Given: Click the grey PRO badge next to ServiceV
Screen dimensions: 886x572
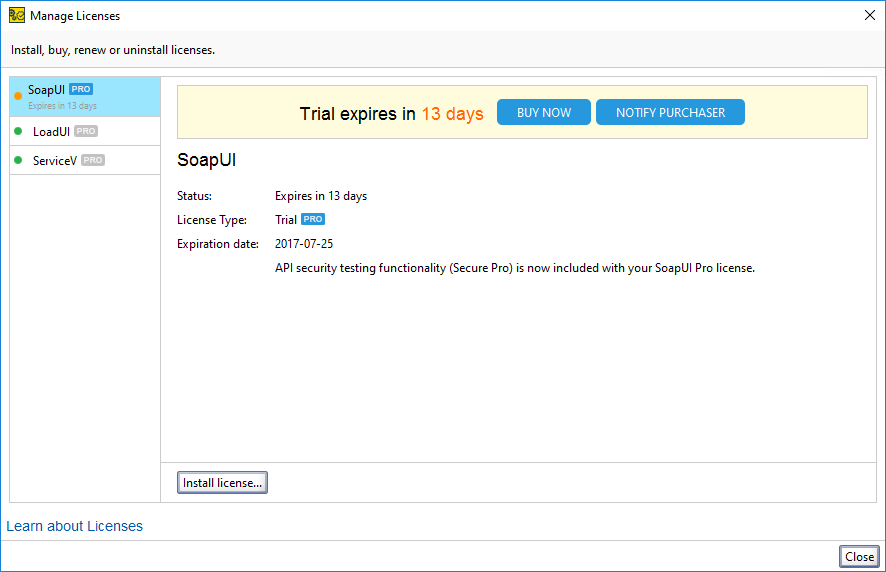Looking at the screenshot, I should [93, 160].
